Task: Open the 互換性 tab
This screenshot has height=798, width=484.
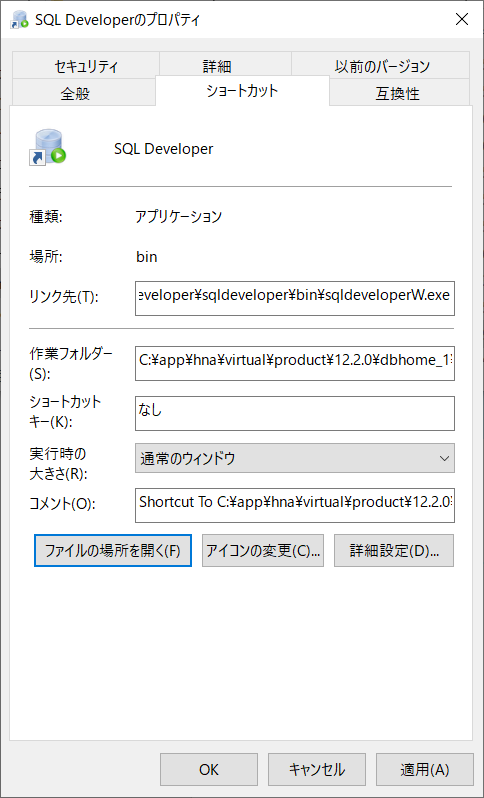Action: coord(400,93)
